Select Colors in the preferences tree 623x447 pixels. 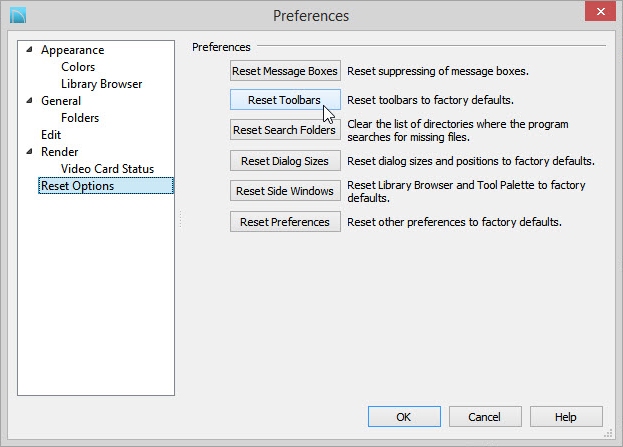click(x=78, y=67)
